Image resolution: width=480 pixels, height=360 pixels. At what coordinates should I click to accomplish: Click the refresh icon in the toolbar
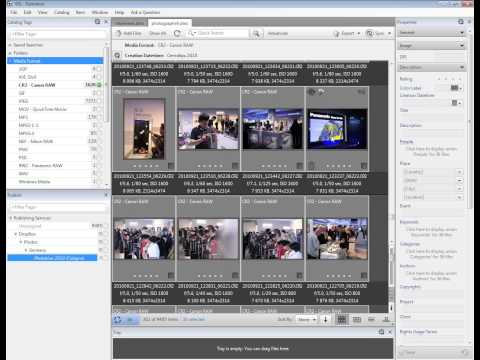pyautogui.click(x=177, y=33)
